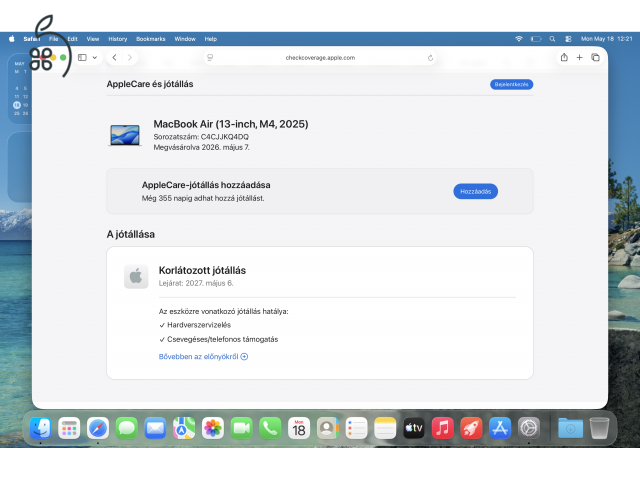Open the rocket app in Dock
The image size is (640, 480).
pos(471,428)
